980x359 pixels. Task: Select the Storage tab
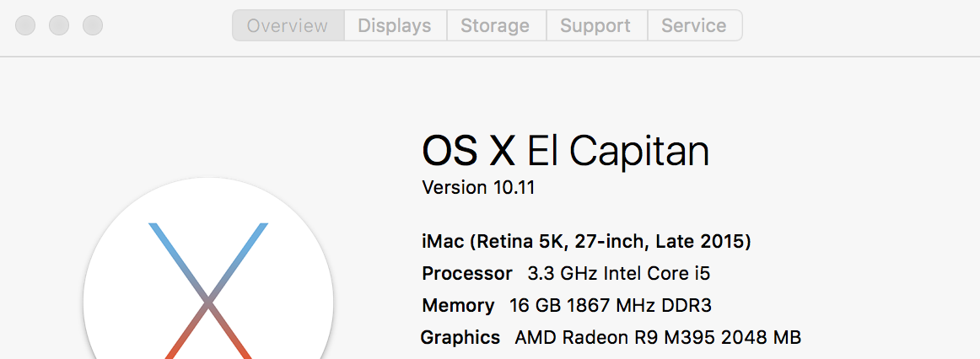coord(495,25)
